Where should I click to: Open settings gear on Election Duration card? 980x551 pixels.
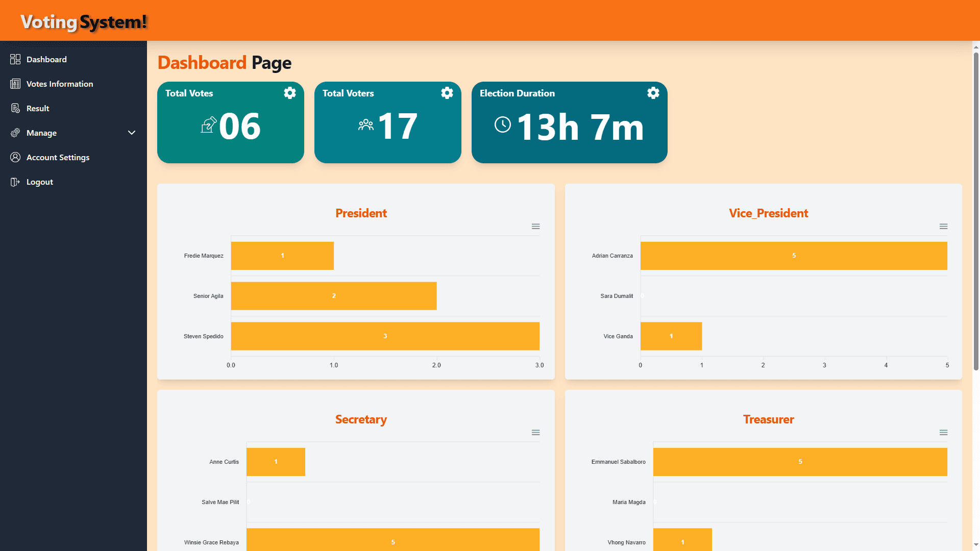point(653,93)
